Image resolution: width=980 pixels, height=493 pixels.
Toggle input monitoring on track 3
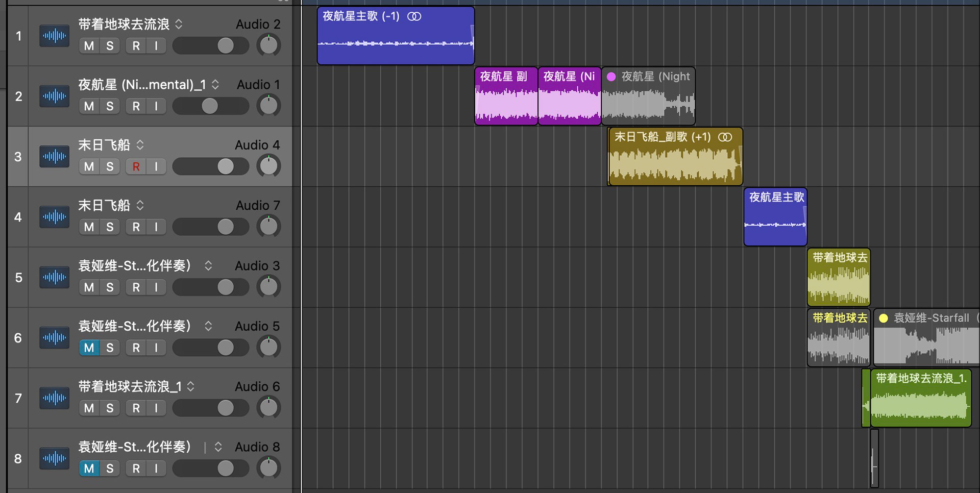coord(156,166)
